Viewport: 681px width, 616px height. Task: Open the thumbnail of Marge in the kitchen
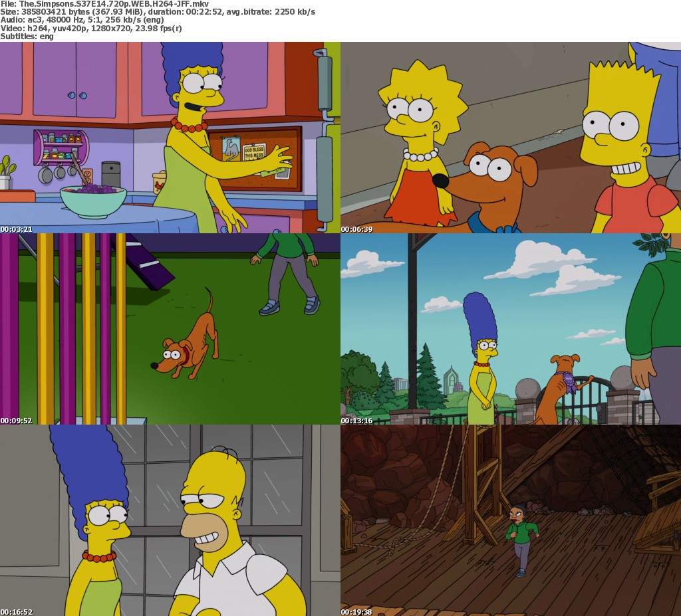(170, 138)
